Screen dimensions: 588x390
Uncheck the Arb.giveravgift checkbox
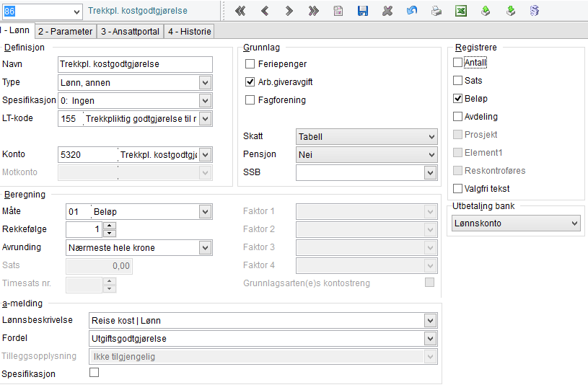pyautogui.click(x=251, y=82)
